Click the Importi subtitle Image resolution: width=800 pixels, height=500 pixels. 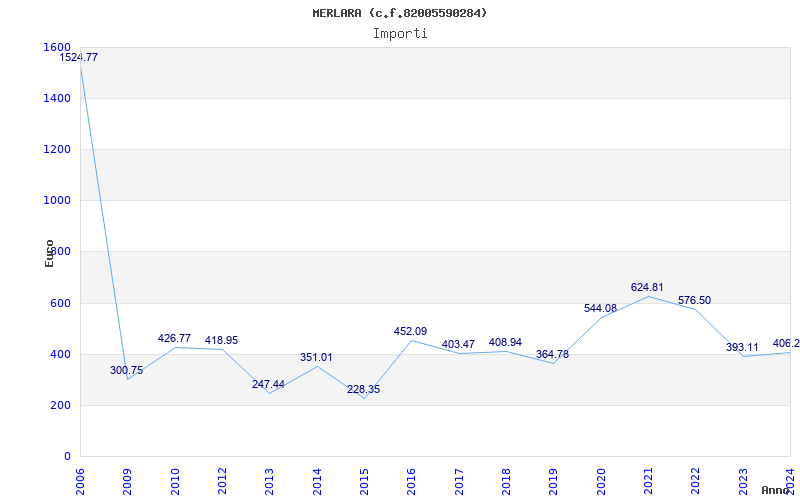[x=400, y=34]
